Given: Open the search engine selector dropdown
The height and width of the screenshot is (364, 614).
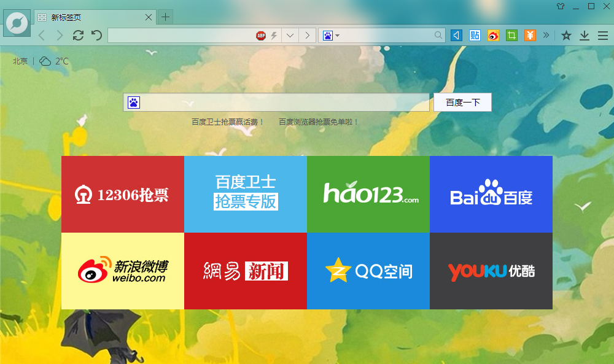Looking at the screenshot, I should click(331, 36).
